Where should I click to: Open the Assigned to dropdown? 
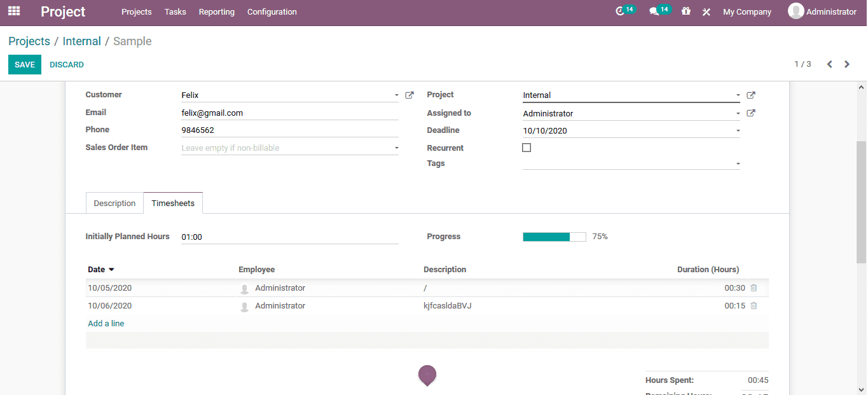tap(737, 113)
